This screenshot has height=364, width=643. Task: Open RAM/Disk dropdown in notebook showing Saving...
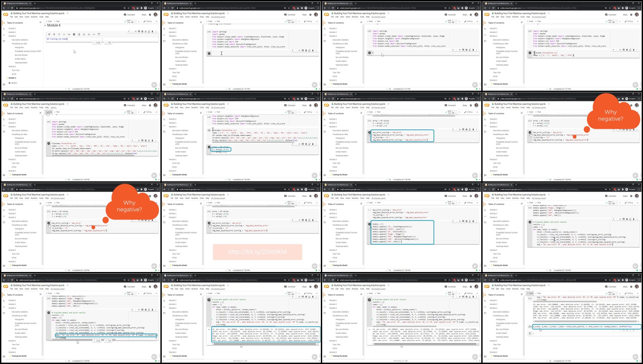point(139,112)
